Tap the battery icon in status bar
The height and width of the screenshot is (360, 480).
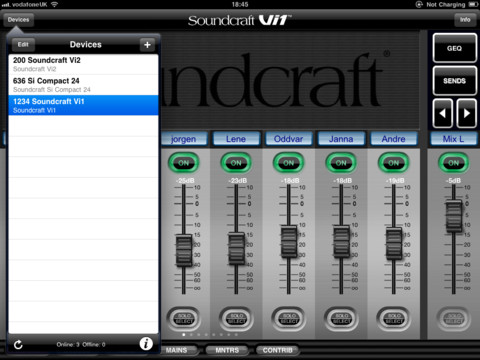[473, 4]
